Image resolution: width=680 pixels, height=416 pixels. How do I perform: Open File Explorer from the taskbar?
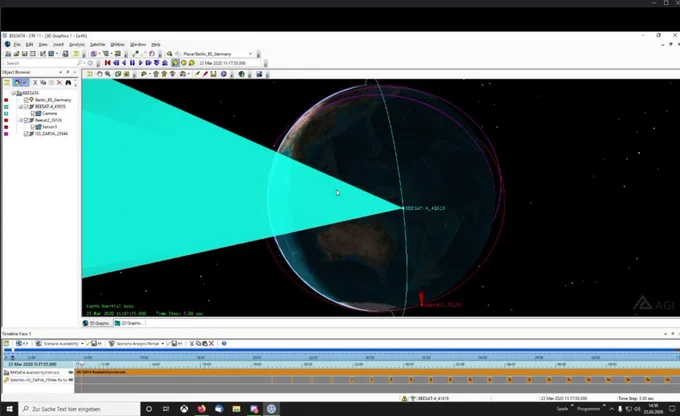coord(236,409)
